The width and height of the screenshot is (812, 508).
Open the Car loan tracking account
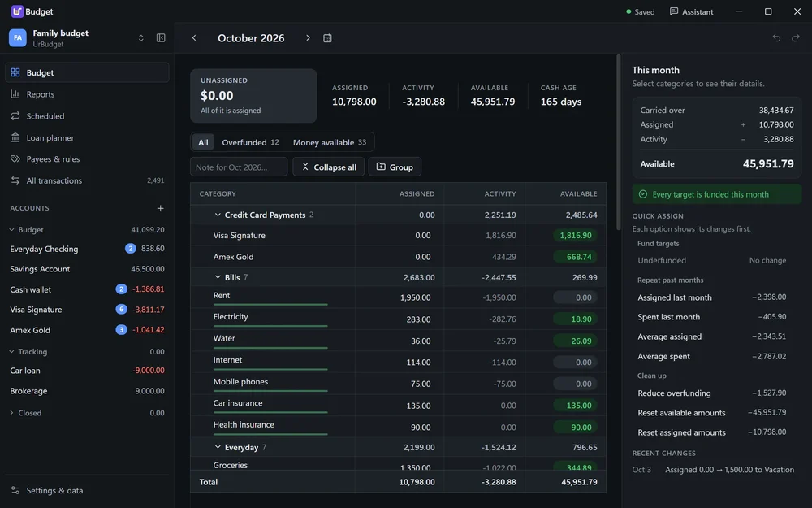pos(87,371)
